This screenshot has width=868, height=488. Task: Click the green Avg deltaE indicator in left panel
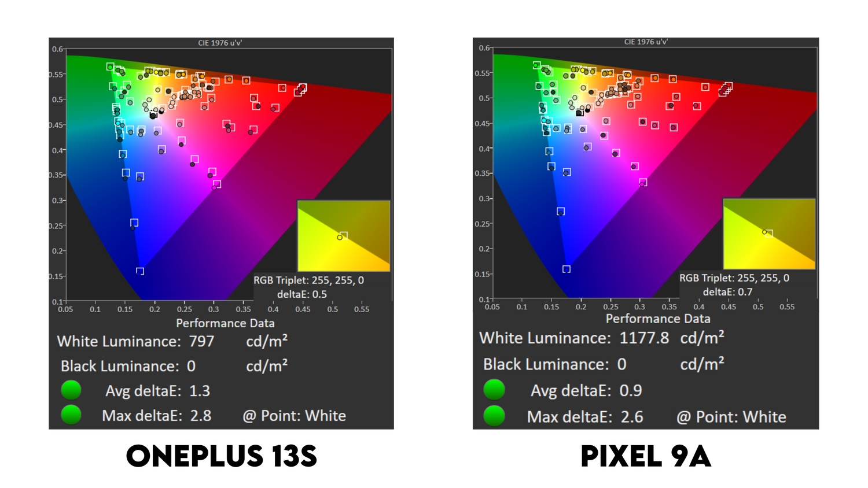pyautogui.click(x=71, y=390)
